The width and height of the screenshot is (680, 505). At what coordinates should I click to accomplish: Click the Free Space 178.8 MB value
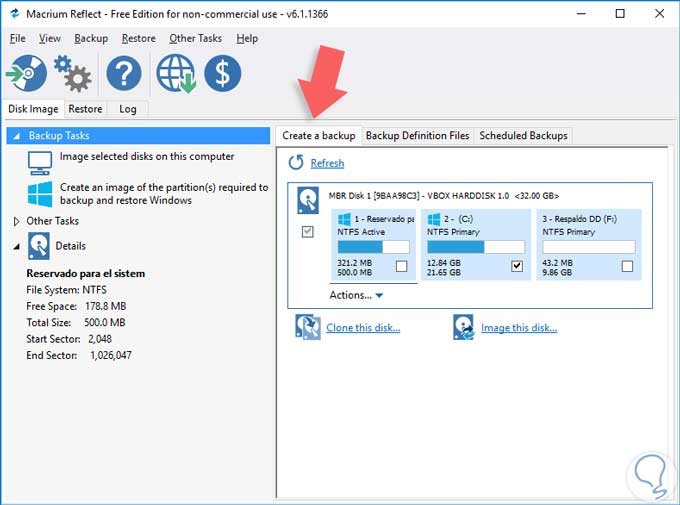pyautogui.click(x=105, y=306)
